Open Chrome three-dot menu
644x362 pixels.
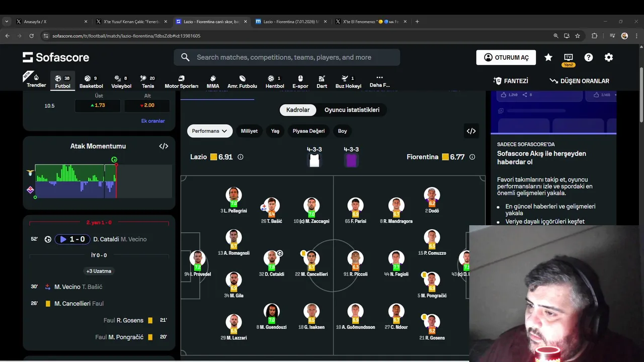[636, 36]
